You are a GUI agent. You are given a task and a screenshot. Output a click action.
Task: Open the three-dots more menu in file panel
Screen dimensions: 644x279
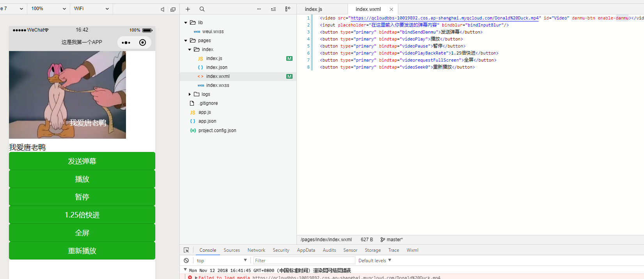click(x=259, y=9)
